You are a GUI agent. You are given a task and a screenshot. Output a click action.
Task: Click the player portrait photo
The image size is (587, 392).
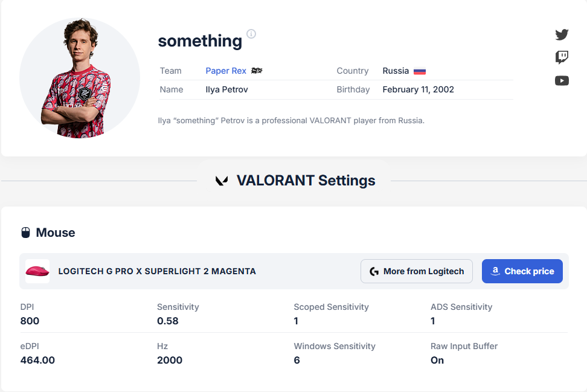pos(80,78)
